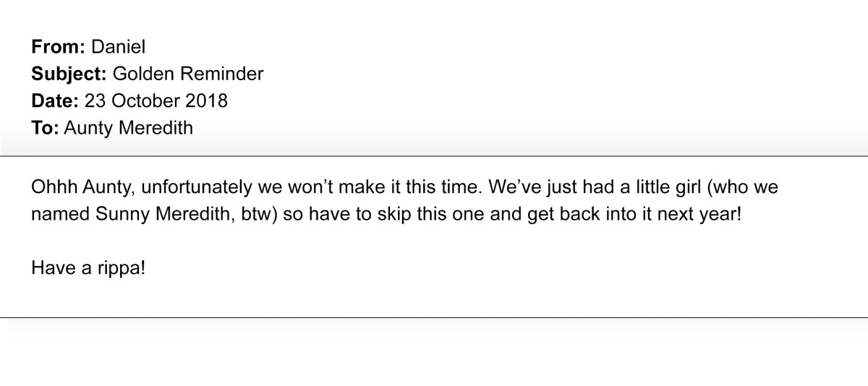The image size is (868, 386).
Task: Click the From label in header
Action: point(59,47)
